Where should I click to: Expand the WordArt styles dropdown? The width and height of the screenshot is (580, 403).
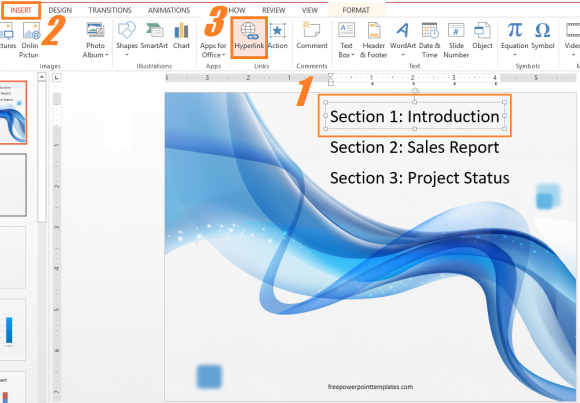coord(403,55)
